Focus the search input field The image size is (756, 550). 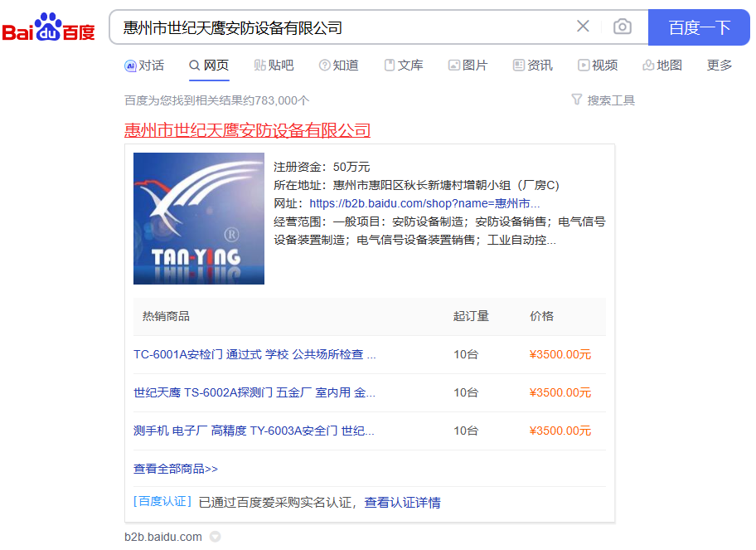(x=340, y=27)
